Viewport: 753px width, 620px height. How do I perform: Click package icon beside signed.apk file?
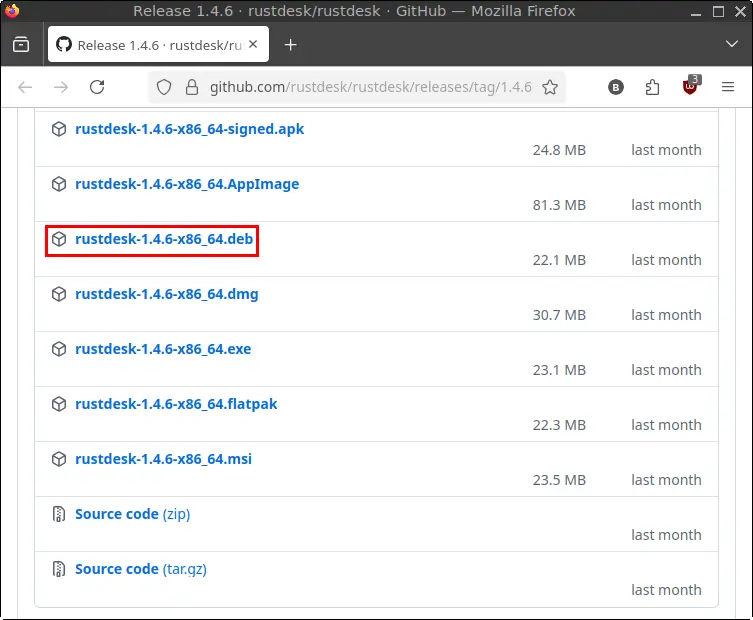(x=59, y=129)
